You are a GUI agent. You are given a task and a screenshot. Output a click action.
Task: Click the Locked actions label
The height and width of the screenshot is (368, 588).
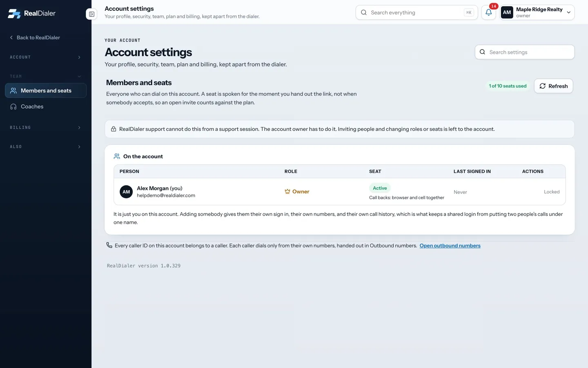[552, 192]
